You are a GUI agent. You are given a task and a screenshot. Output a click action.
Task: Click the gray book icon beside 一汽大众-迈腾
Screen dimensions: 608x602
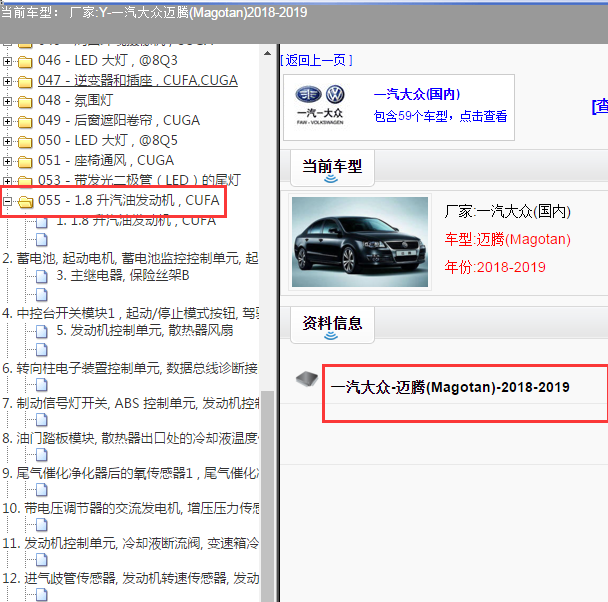(x=307, y=379)
